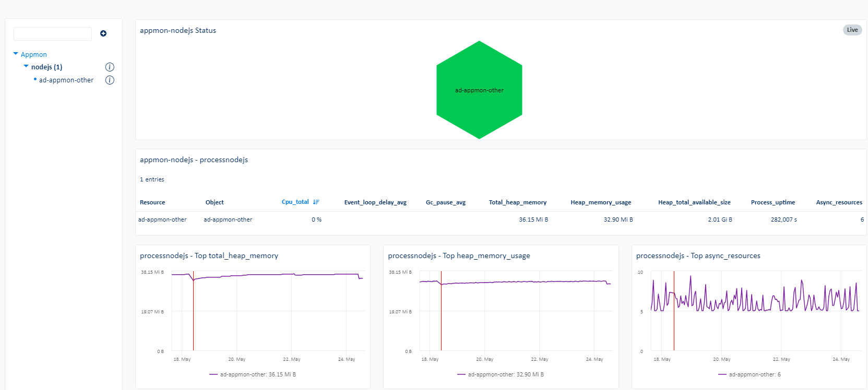Sort table by Gc_pause_avg column

[x=445, y=202]
